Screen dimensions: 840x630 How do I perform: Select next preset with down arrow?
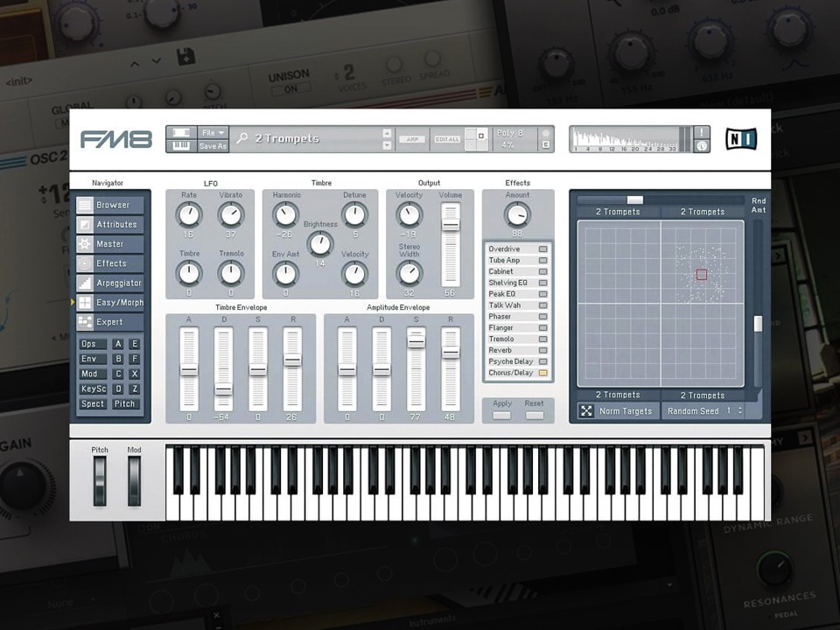click(388, 145)
